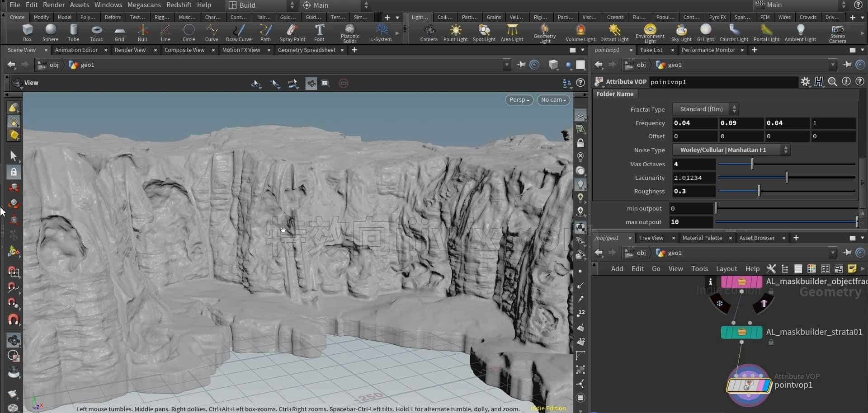Adjust the Roughness slider
This screenshot has width=868, height=413.
coord(786,192)
